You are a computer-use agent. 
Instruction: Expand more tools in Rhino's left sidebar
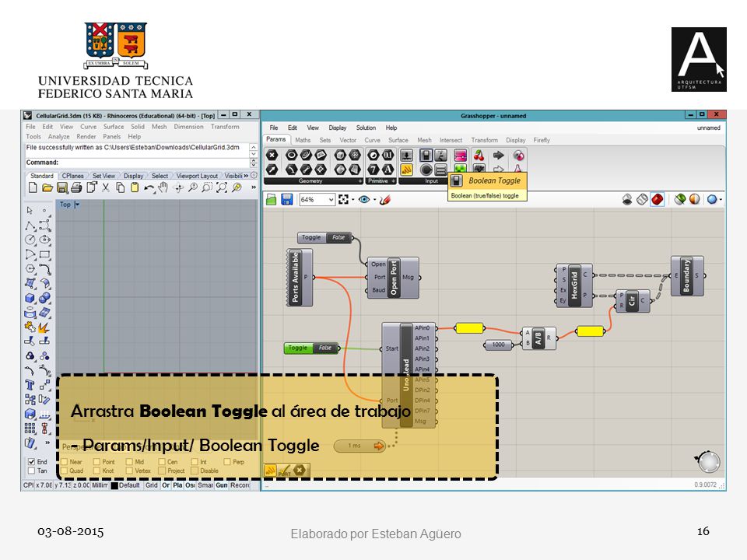[x=47, y=443]
